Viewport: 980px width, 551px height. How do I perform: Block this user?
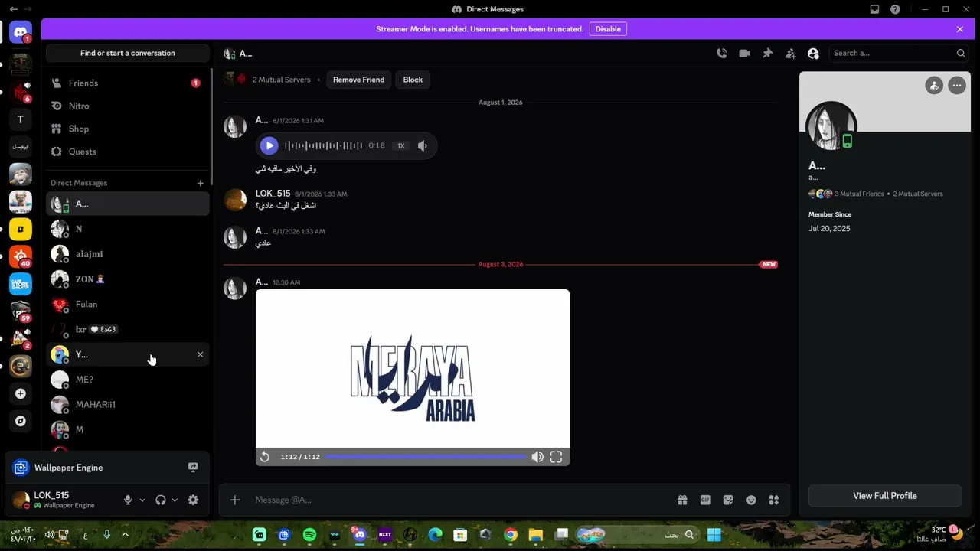[x=413, y=80]
